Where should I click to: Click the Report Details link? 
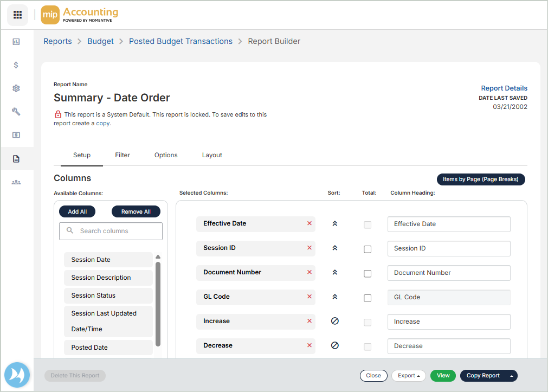click(504, 88)
